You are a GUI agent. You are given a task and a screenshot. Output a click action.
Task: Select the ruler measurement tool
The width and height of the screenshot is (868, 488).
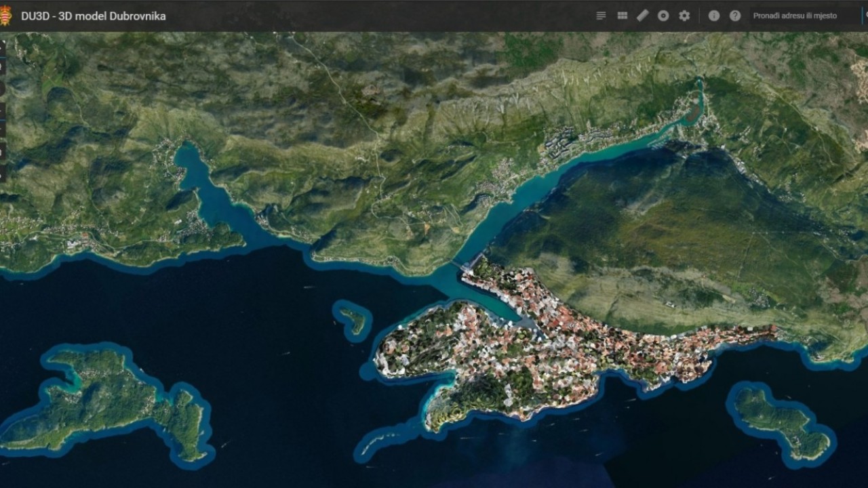click(x=643, y=16)
